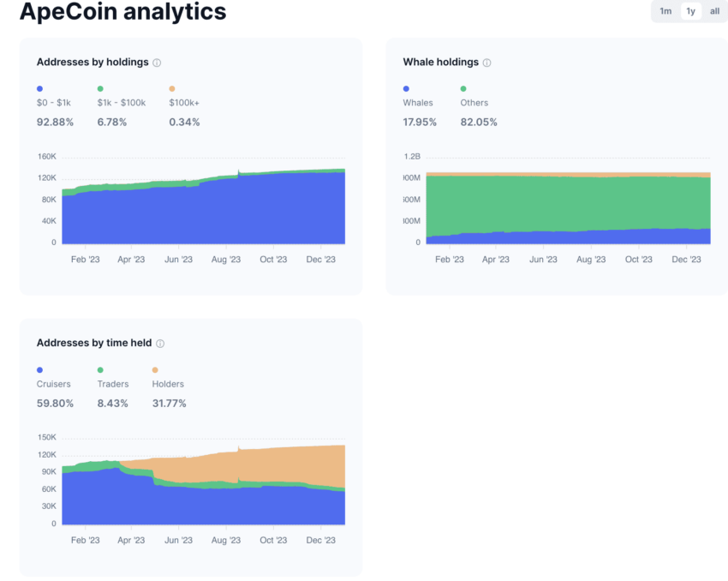Toggle the $100k+ legend series

[x=184, y=103]
